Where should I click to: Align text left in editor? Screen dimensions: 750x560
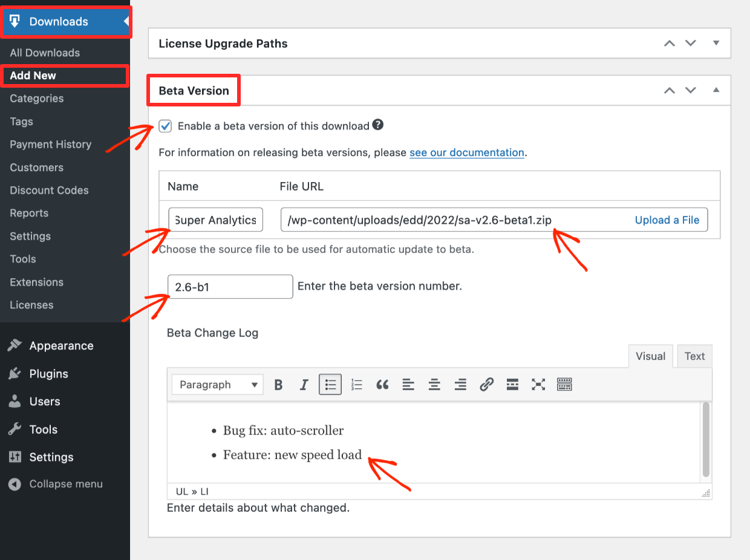(x=408, y=385)
